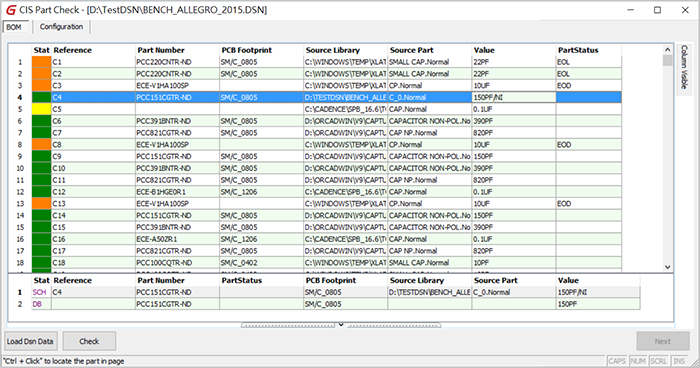Click the scroll up arrow of BOM table
Viewport: 700px width, 368px height.
coord(667,50)
